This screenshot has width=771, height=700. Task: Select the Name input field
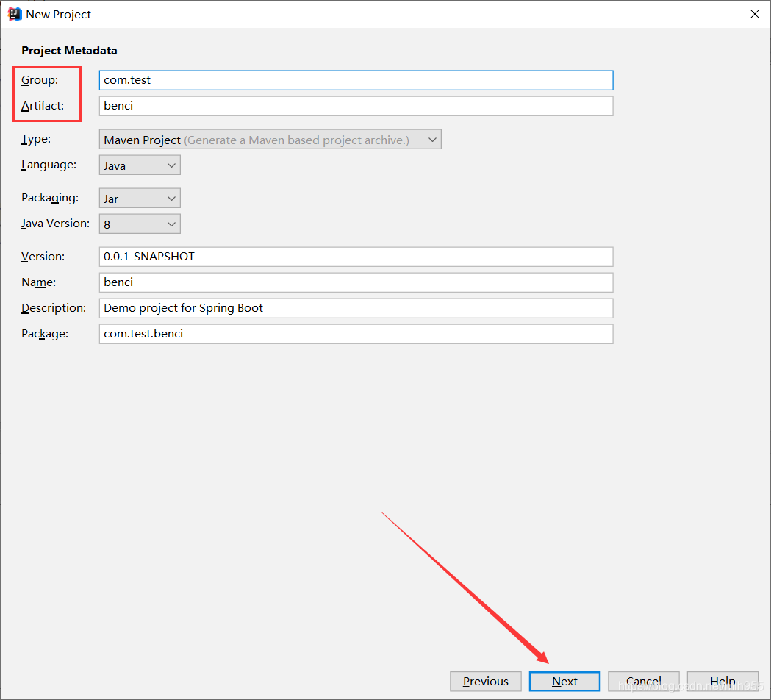coord(356,282)
